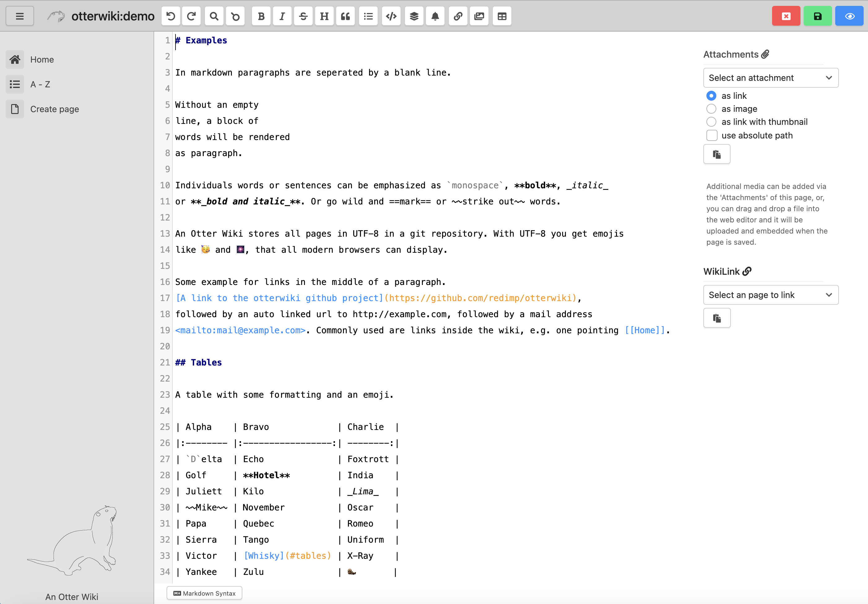The width and height of the screenshot is (868, 604).
Task: Toggle the hamburger sidebar menu
Action: coord(20,16)
